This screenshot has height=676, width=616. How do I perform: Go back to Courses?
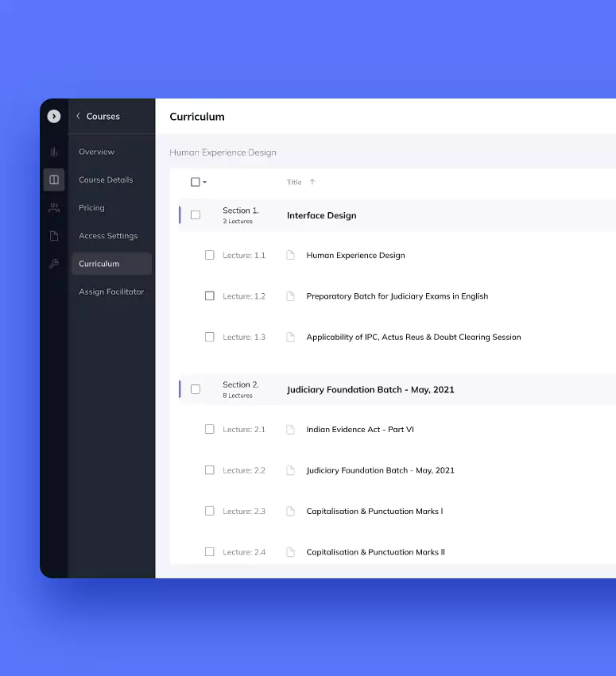point(103,117)
